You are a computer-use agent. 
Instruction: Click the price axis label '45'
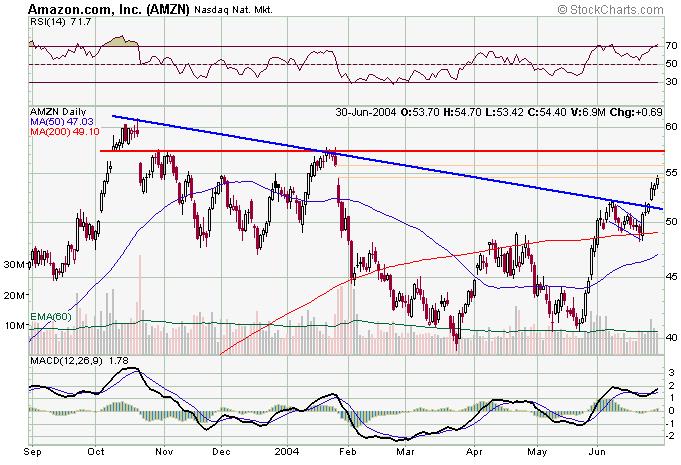(671, 276)
